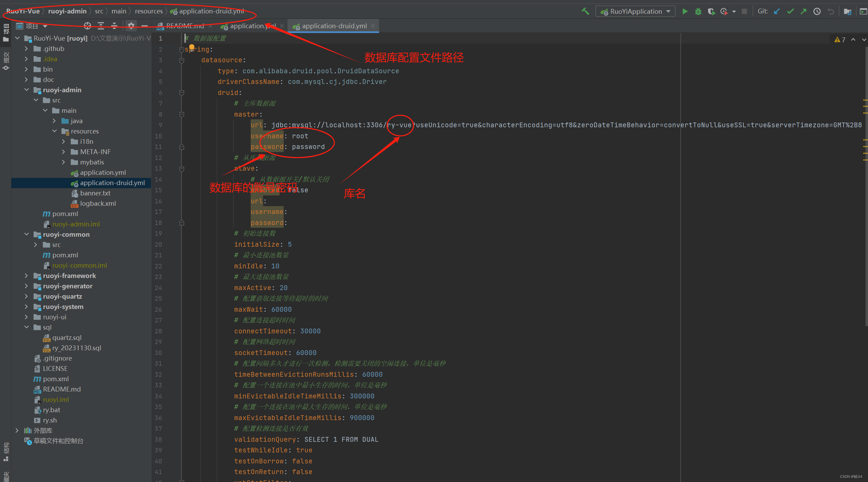Viewport: 868px width, 482px height.
Task: Toggle code fold for slave block
Action: [182, 169]
